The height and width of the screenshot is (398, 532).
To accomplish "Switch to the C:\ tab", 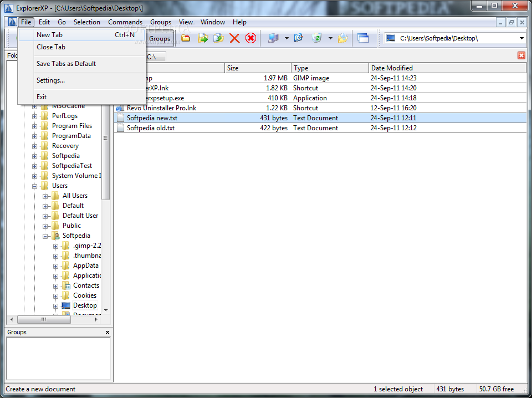I will click(155, 57).
